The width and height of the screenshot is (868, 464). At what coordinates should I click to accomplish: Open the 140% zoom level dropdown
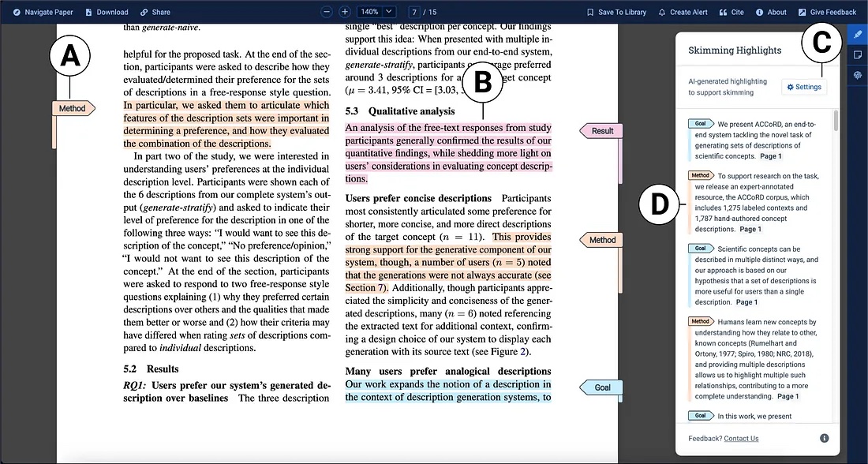(376, 12)
